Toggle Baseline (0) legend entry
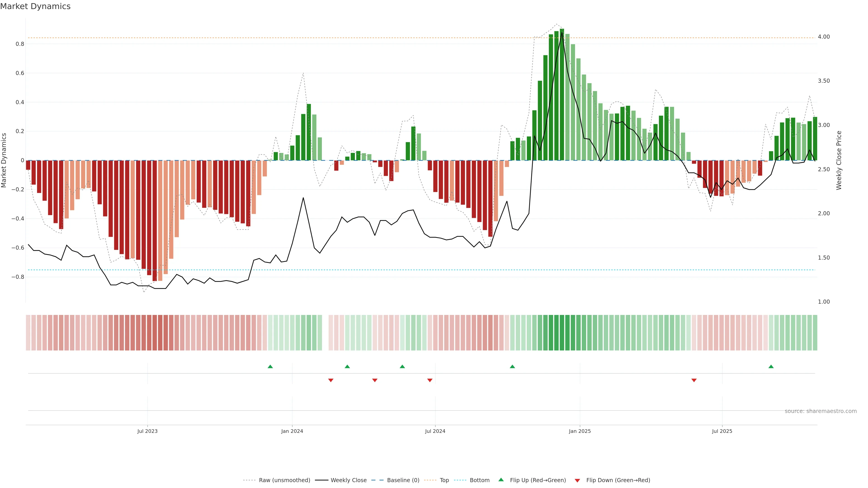Screen dimensions: 868x488 (403, 480)
